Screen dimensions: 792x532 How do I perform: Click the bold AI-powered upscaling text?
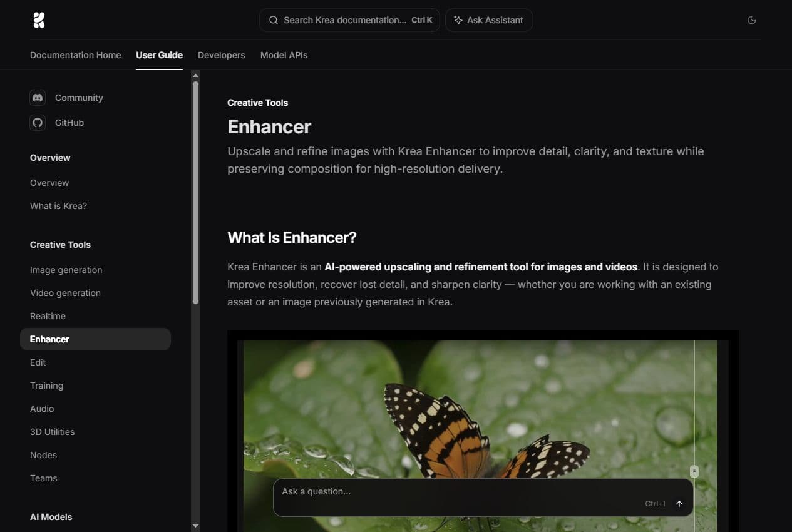click(x=481, y=267)
